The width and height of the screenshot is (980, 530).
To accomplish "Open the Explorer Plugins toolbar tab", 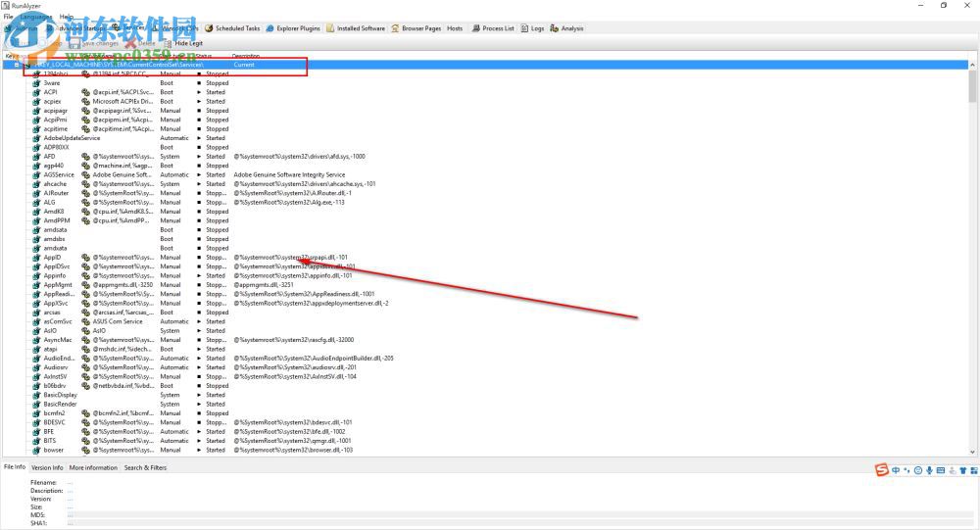I will click(x=293, y=28).
